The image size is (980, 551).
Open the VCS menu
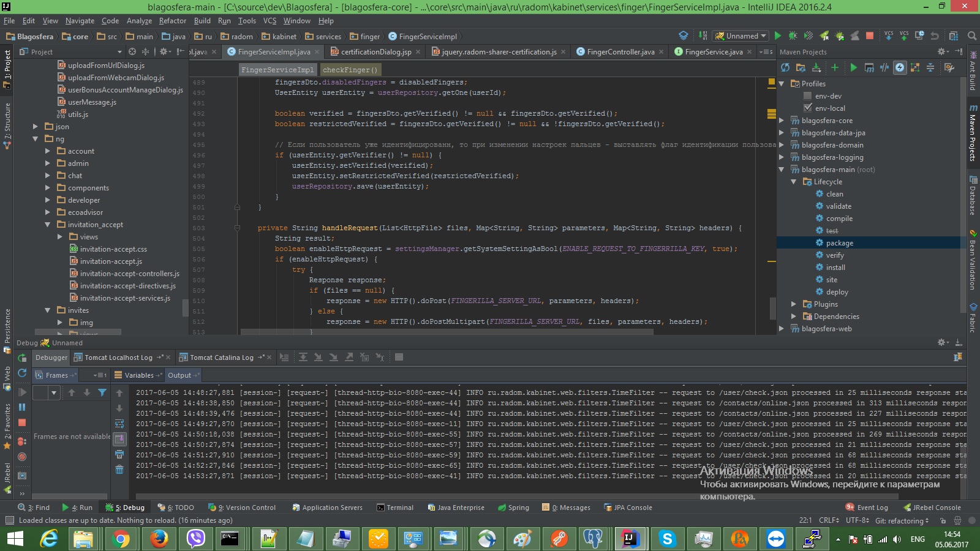[x=269, y=21]
